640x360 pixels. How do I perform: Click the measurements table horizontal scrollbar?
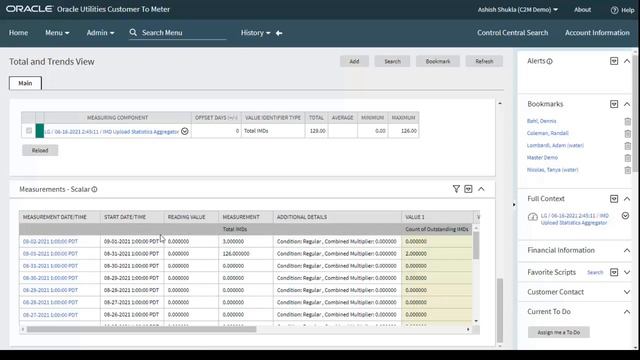(142, 329)
